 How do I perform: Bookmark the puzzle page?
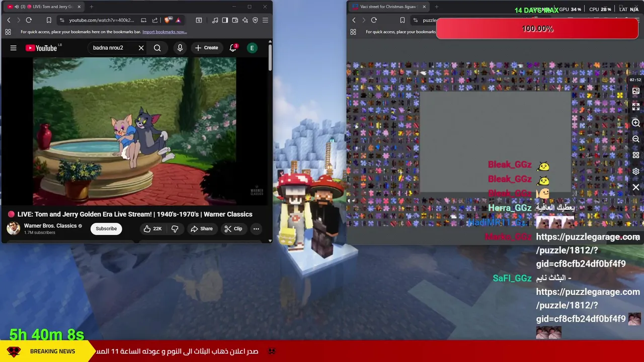(x=402, y=20)
